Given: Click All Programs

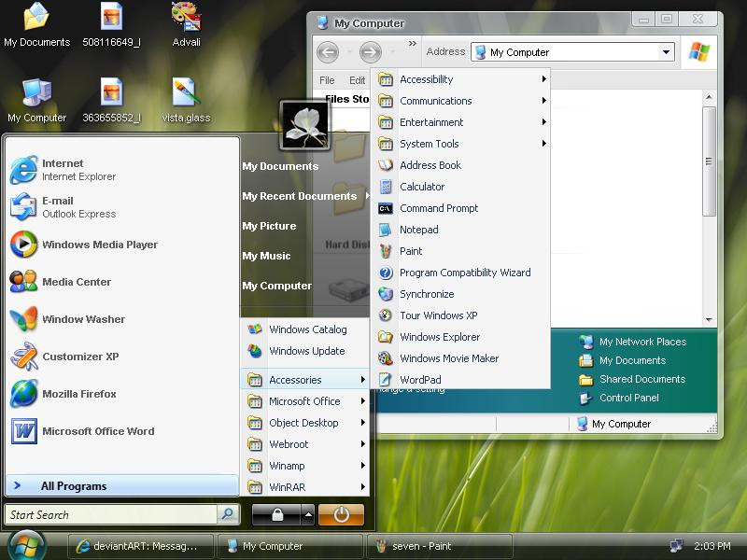Looking at the screenshot, I should [122, 485].
